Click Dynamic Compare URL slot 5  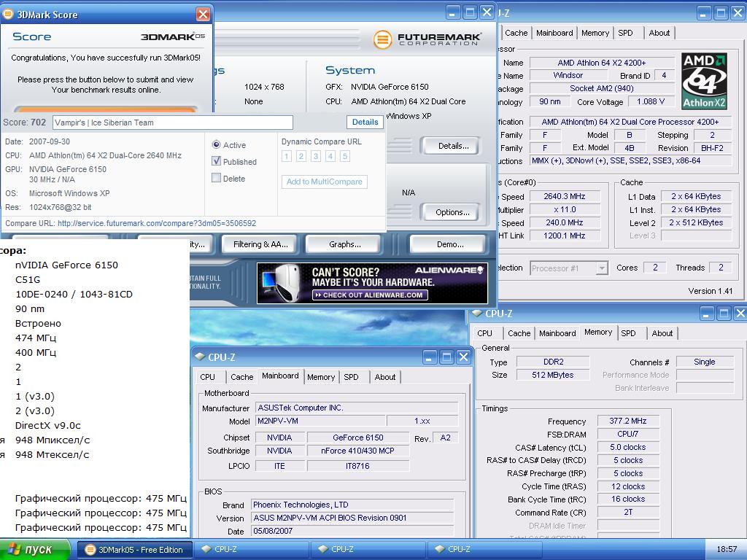[x=345, y=156]
